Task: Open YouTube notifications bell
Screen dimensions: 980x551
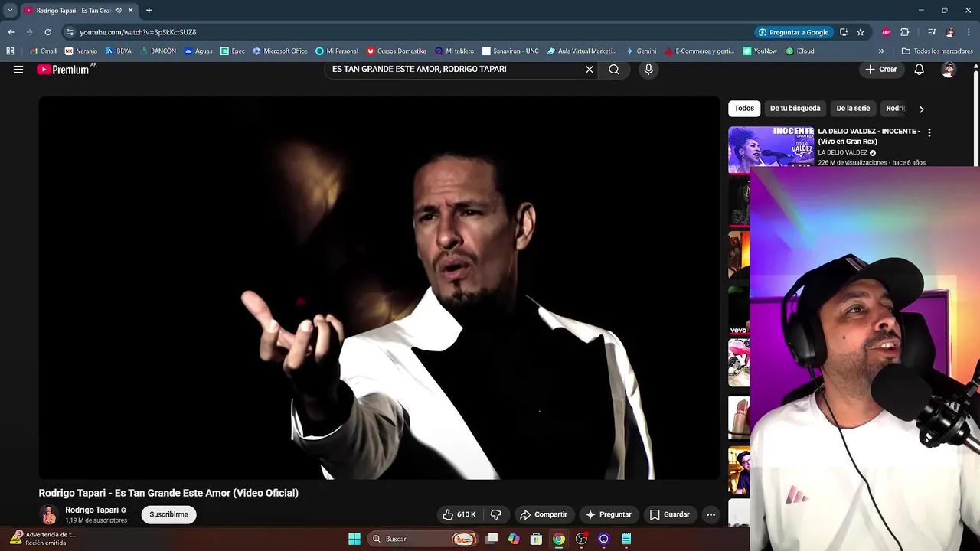Action: (919, 70)
